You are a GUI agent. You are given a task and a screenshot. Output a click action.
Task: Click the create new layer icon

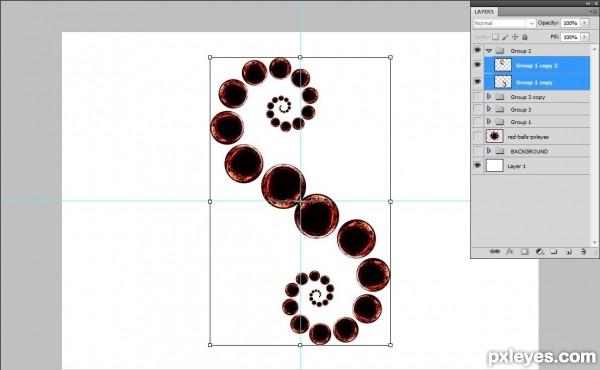(569, 252)
